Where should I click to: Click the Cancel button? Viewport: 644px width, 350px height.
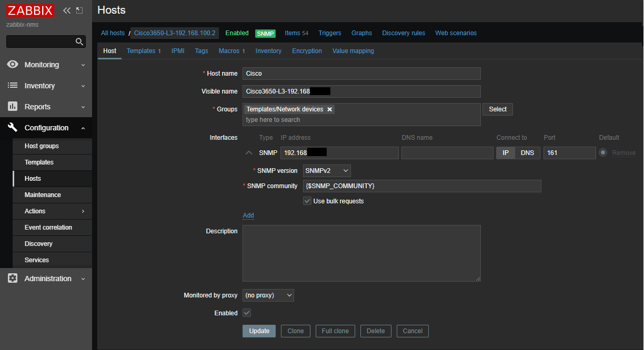coord(412,331)
